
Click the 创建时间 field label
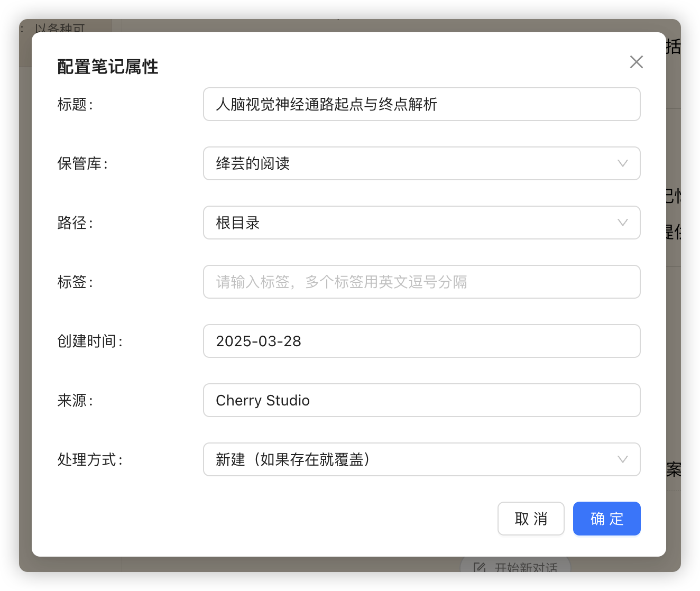89,341
